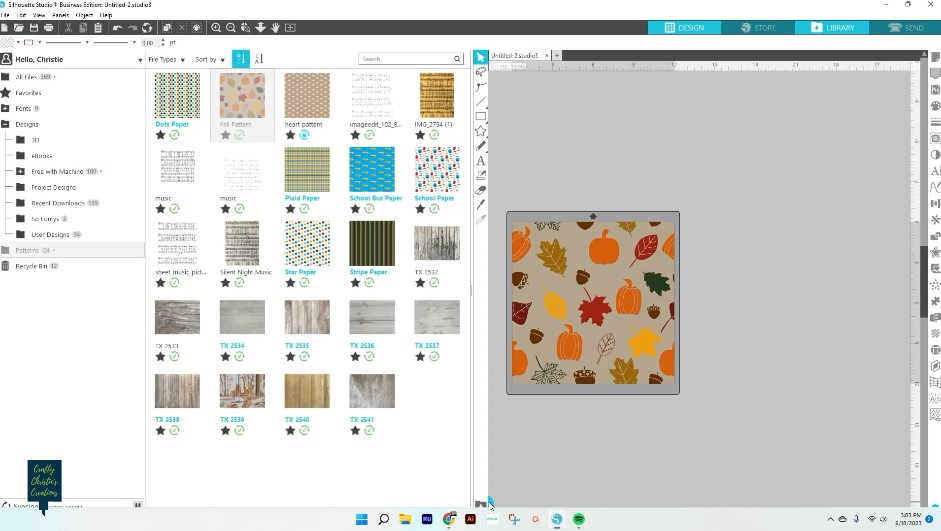The image size is (941, 531).
Task: Click the Sync library icon
Action: click(147, 28)
